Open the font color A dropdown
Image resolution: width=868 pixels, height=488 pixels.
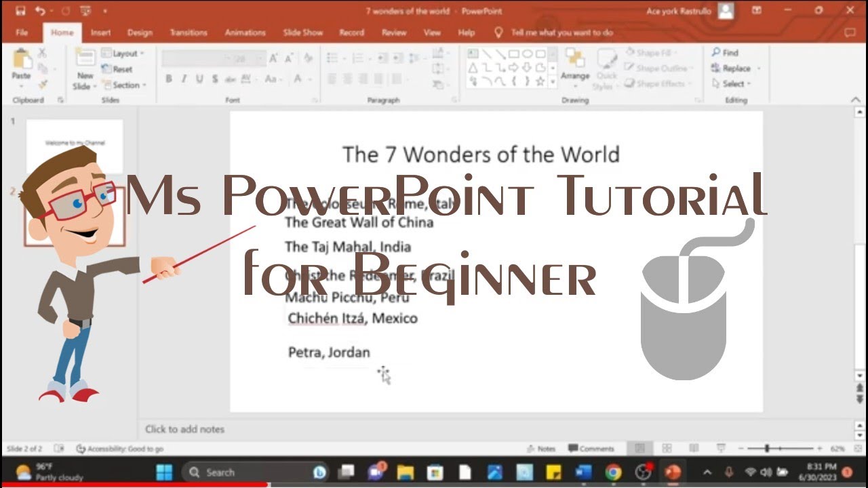(x=301, y=79)
